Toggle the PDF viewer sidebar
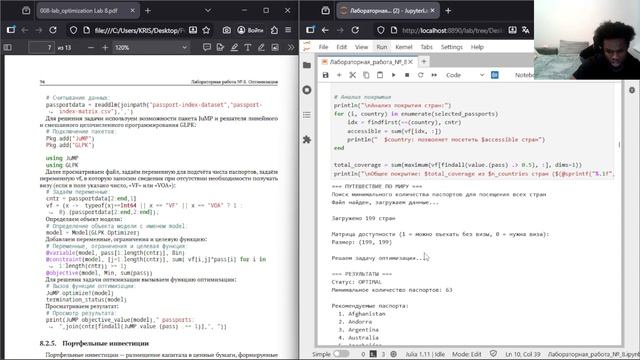Screen dimensions: 640x360 coord(7,48)
